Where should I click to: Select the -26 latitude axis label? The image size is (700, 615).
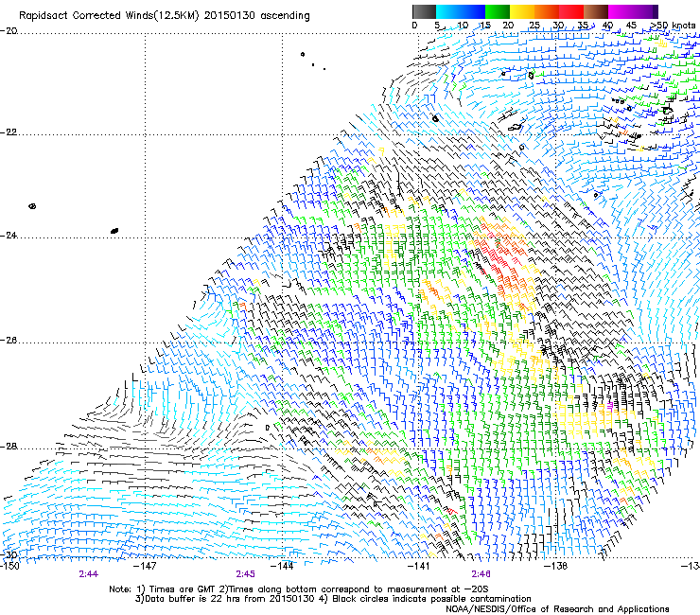(9, 341)
